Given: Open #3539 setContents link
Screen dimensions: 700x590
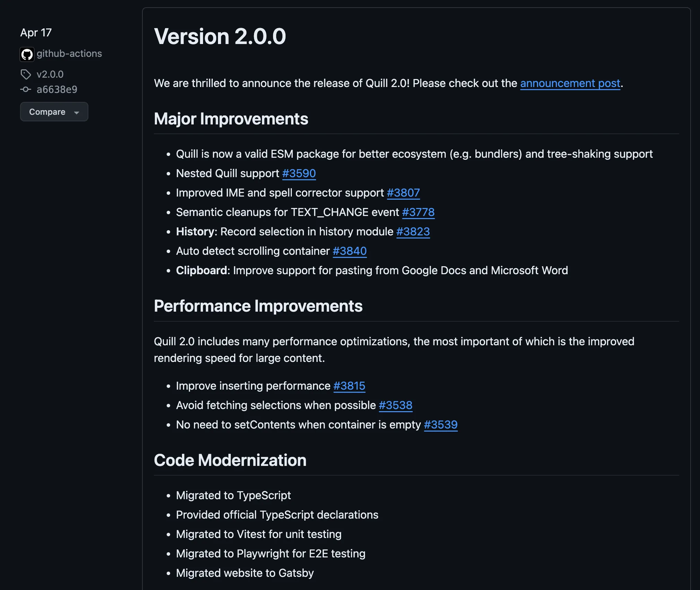Looking at the screenshot, I should (x=440, y=425).
